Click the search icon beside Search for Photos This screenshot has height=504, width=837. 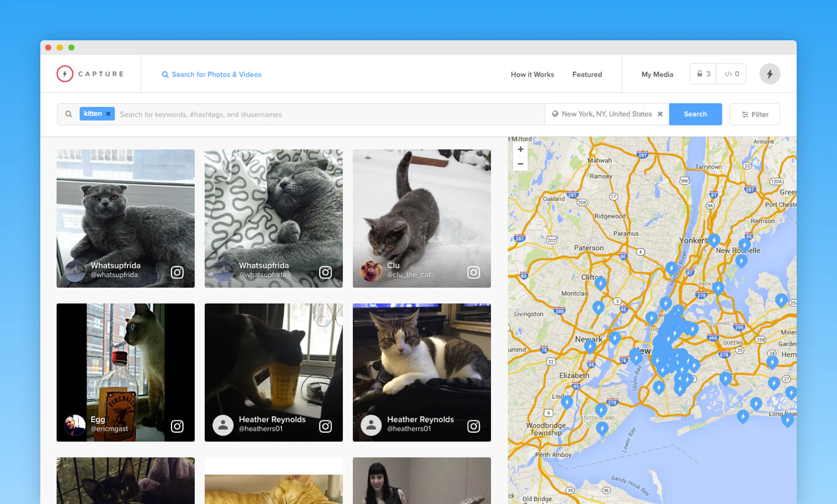[165, 74]
